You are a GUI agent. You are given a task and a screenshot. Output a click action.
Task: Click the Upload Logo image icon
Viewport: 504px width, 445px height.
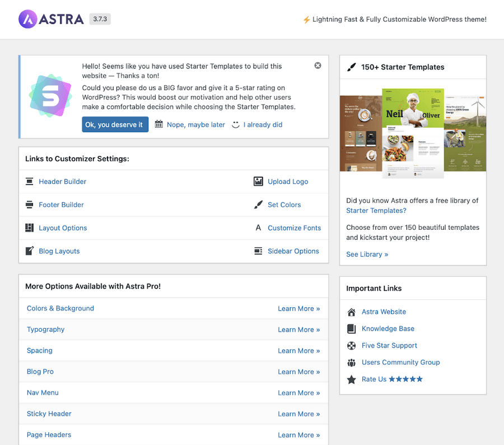[258, 182]
